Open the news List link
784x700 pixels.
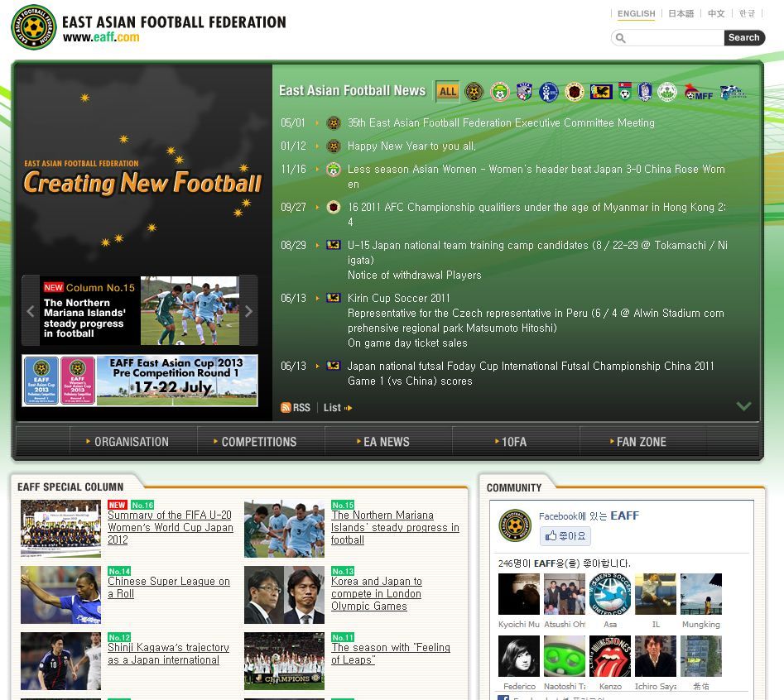tap(338, 408)
